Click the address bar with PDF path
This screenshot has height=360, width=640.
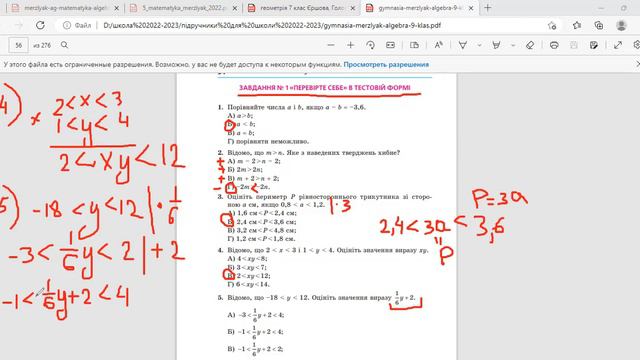pos(272,25)
